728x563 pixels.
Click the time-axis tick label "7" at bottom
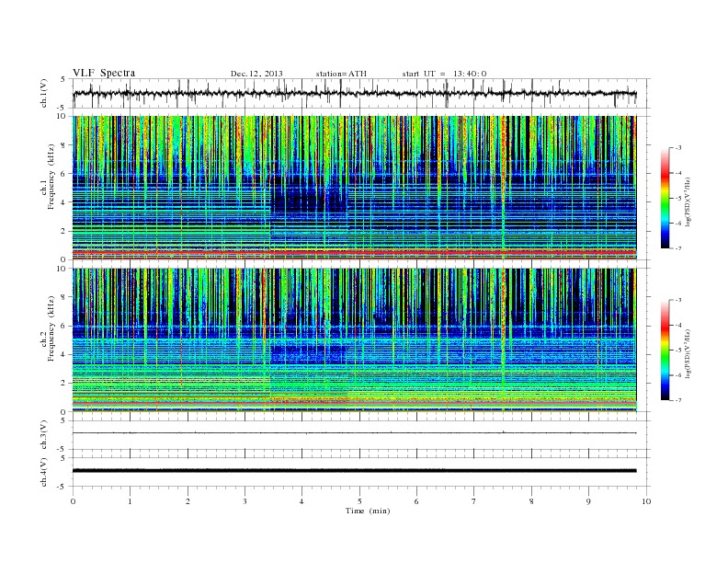474,501
